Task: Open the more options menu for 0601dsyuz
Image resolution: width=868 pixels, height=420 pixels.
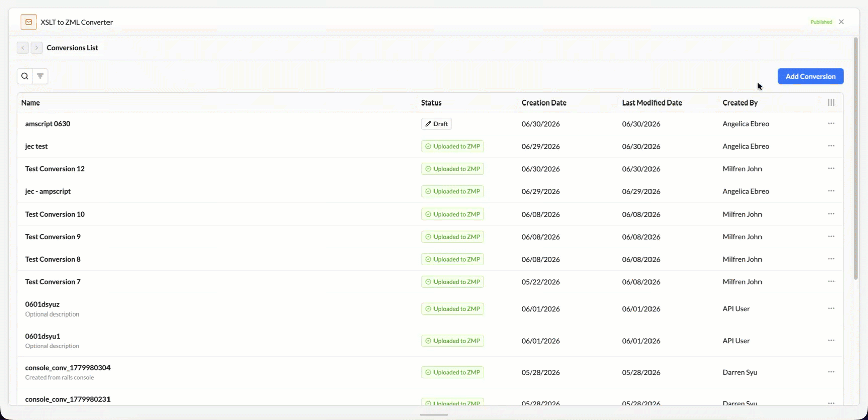Action: pyautogui.click(x=831, y=308)
